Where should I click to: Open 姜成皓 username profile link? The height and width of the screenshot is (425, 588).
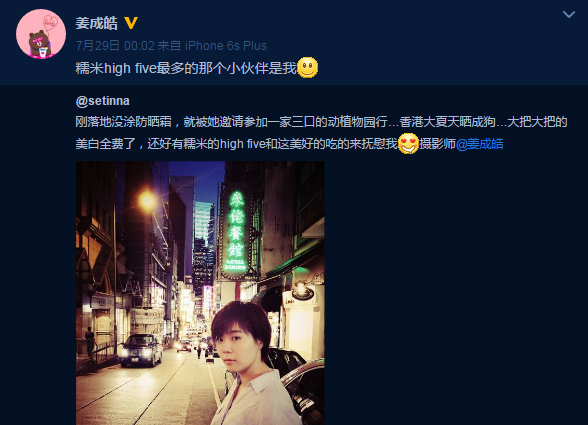[x=96, y=23]
